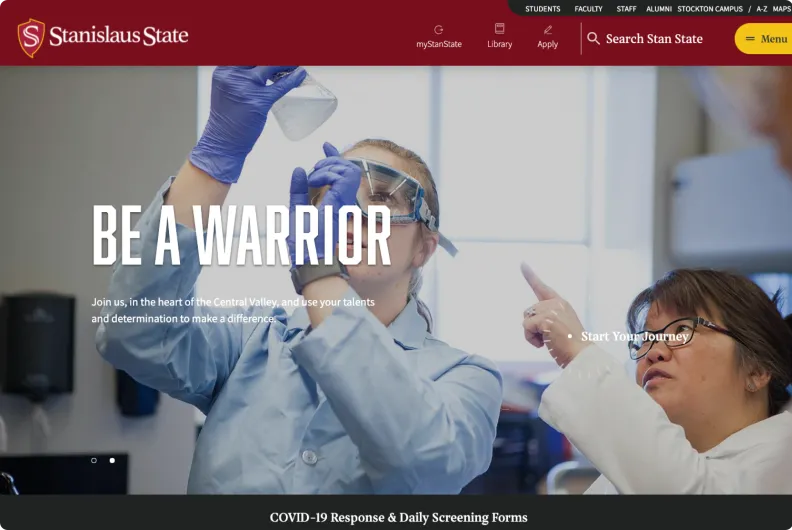Click the Stanislaus State wordmark text
This screenshot has width=792, height=530.
point(119,35)
